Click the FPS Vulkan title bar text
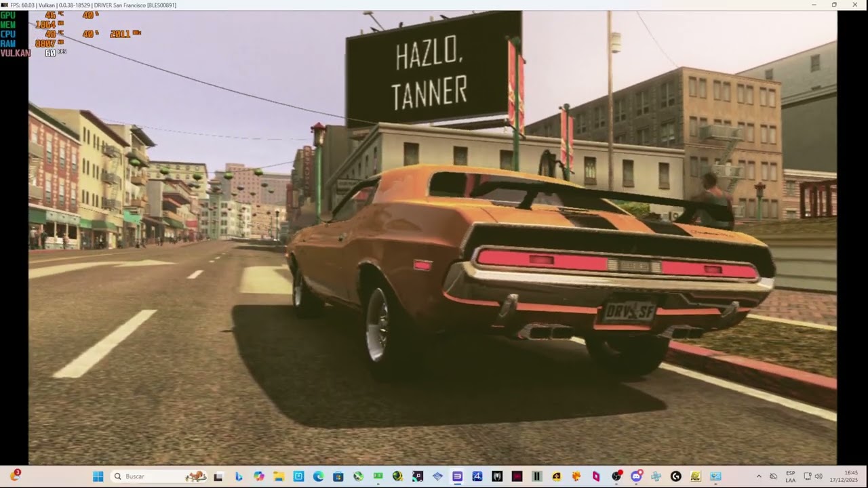868x488 pixels. click(93, 5)
